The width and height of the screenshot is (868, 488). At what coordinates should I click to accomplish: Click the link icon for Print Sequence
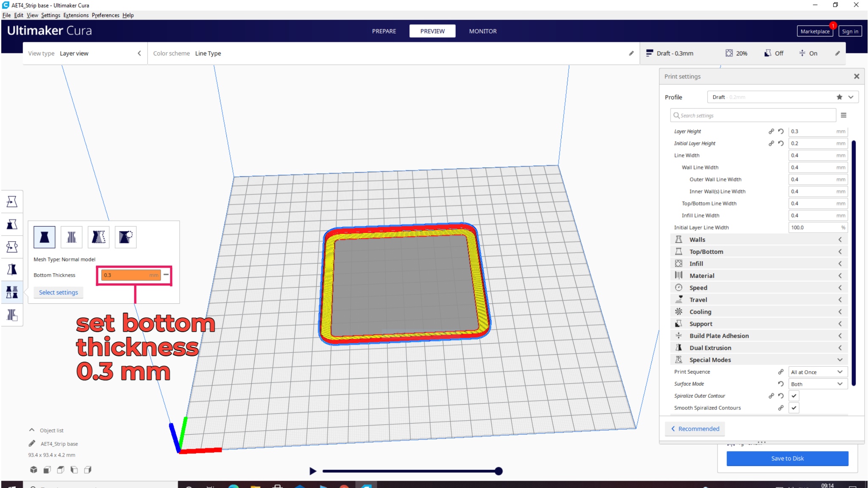pyautogui.click(x=781, y=372)
